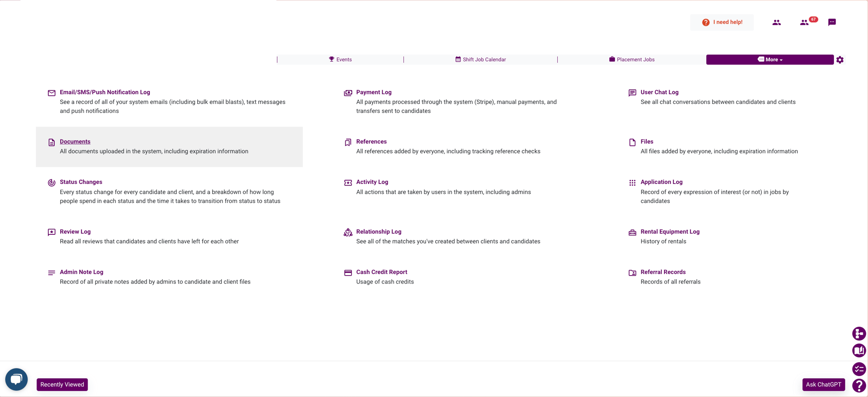Open the live chat bubble widget
The image size is (868, 397).
point(16,379)
